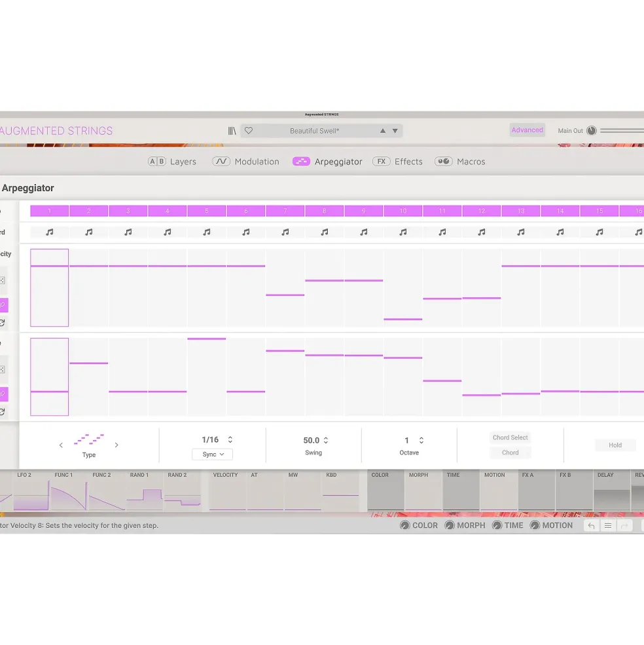644x645 pixels.
Task: Click the music note icon under step 4
Action: (168, 232)
